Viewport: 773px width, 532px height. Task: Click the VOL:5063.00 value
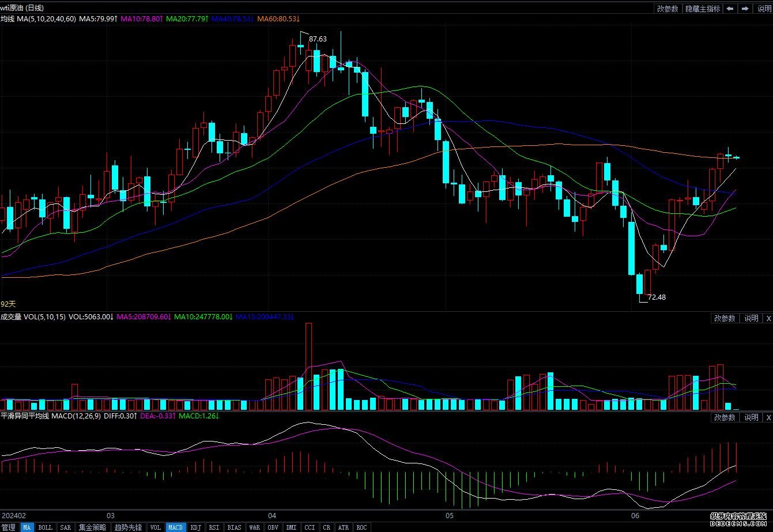point(92,317)
